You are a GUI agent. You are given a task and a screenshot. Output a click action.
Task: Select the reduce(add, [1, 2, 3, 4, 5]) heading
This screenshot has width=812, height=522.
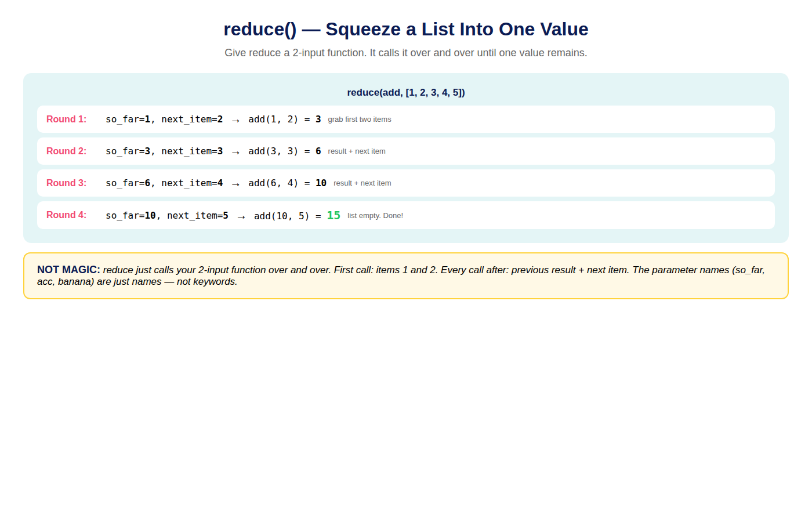406,92
